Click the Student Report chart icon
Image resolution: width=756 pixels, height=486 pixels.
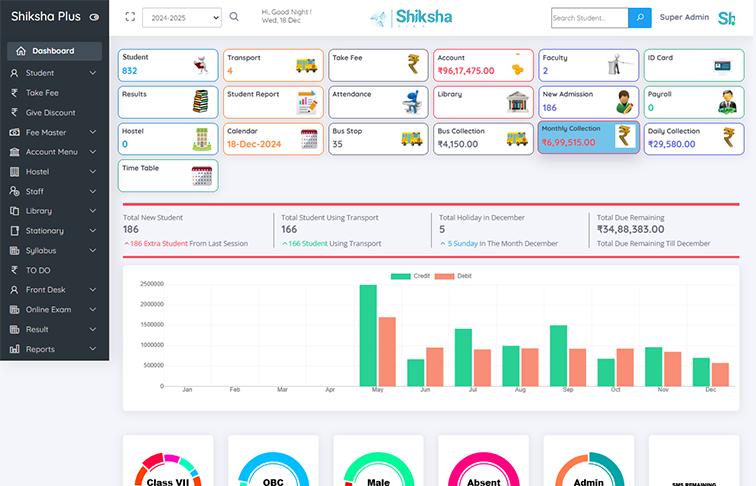[x=307, y=102]
